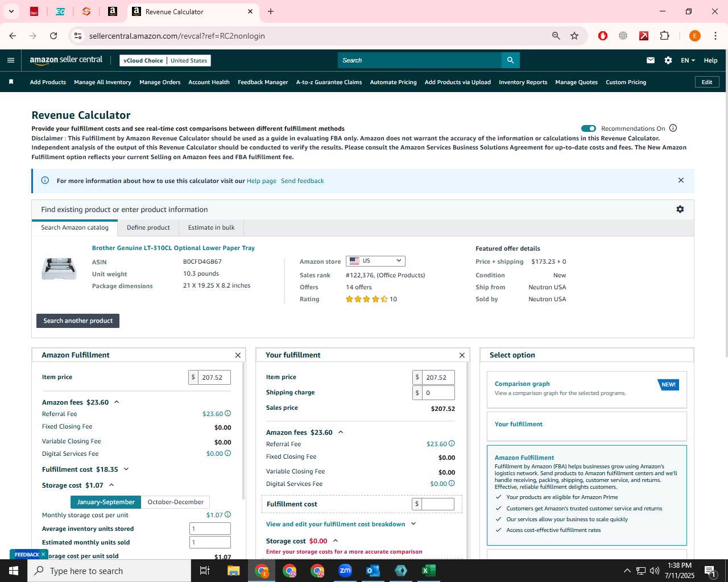Open File Explorer from the taskbar
Screen dimensions: 728x582
point(234,571)
